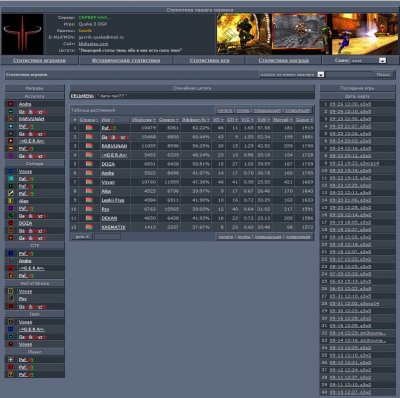Click country flag in rank 4 row
This screenshot has height=398, width=400.
[x=89, y=155]
